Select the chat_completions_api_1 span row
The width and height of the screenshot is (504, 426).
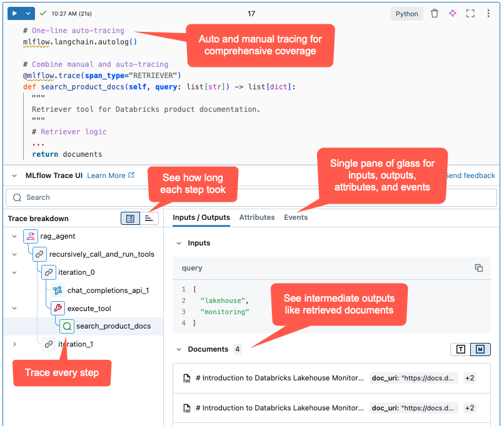point(83,290)
